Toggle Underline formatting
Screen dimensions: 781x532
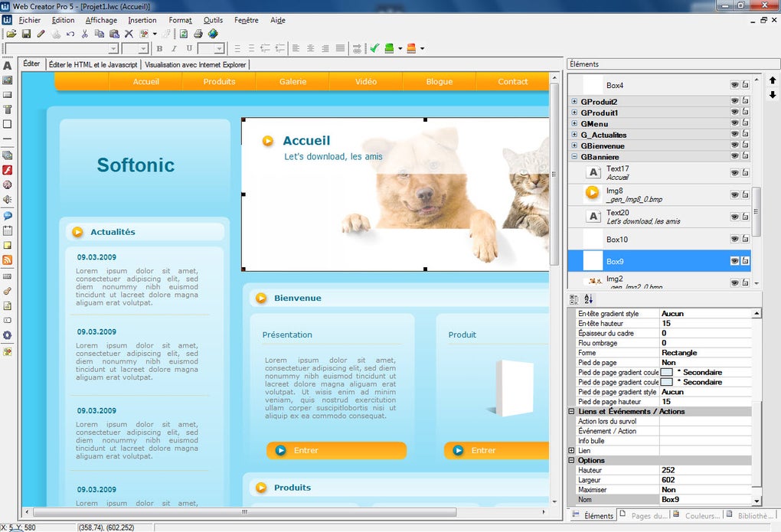[x=189, y=48]
